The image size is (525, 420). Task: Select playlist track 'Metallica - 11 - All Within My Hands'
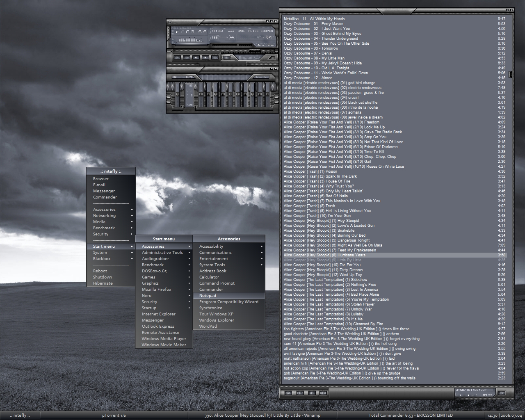tap(395, 19)
